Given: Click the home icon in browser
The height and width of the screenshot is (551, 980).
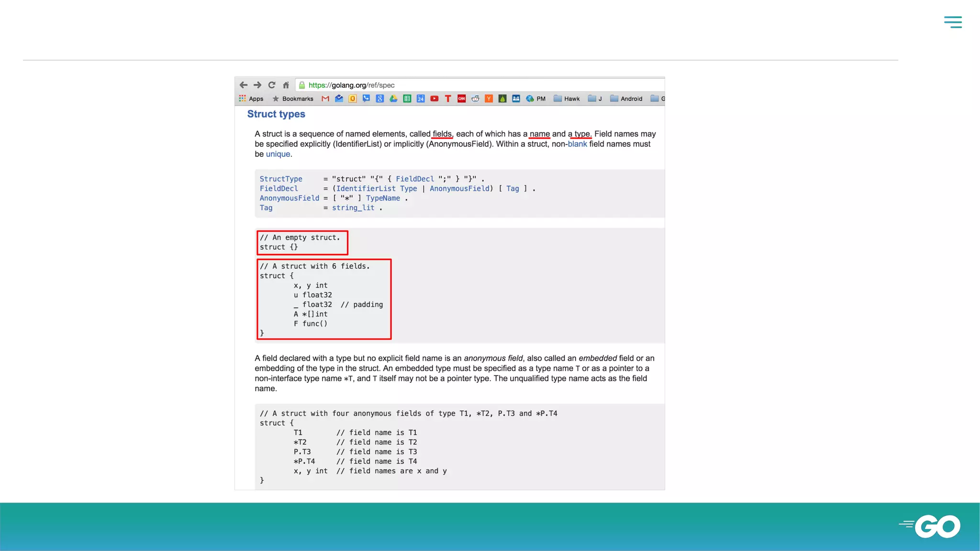Looking at the screenshot, I should tap(286, 85).
